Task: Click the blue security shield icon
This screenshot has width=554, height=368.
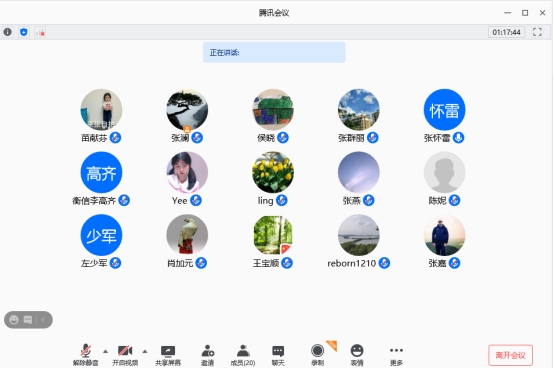Action: coord(24,32)
